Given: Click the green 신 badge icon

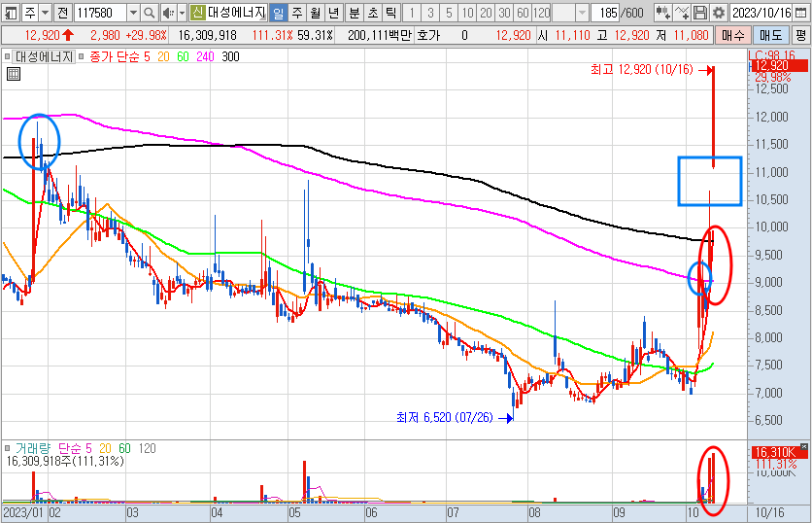Looking at the screenshot, I should click(x=197, y=13).
